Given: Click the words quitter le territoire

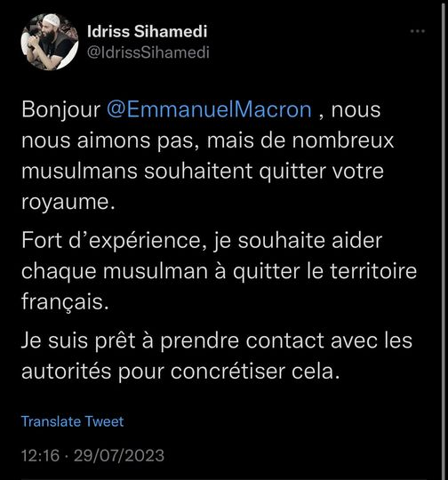Looking at the screenshot, I should click(x=324, y=271).
